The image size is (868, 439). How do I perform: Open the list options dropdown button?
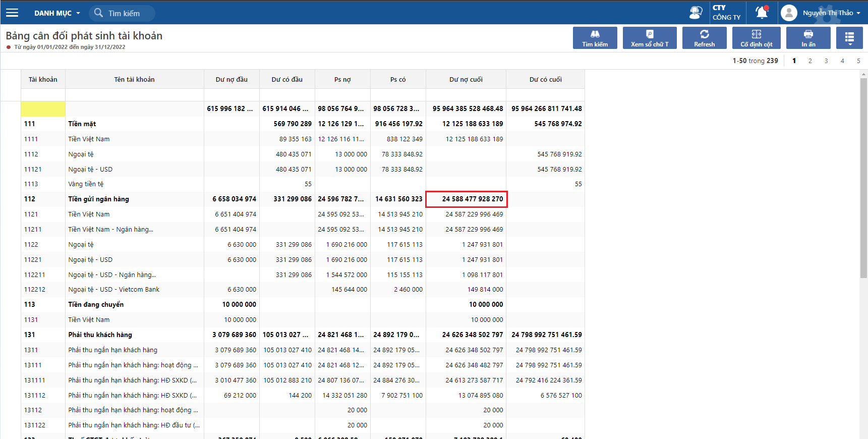[x=849, y=38]
